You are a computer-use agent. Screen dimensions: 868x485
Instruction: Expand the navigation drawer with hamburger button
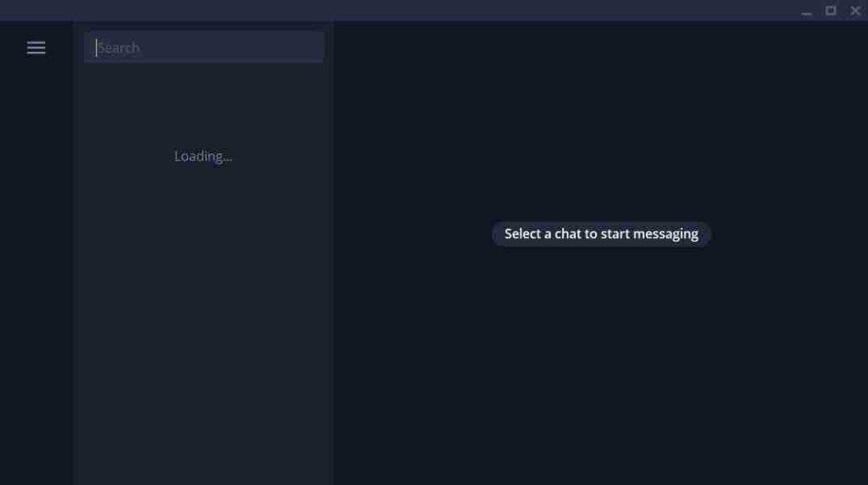pyautogui.click(x=36, y=47)
